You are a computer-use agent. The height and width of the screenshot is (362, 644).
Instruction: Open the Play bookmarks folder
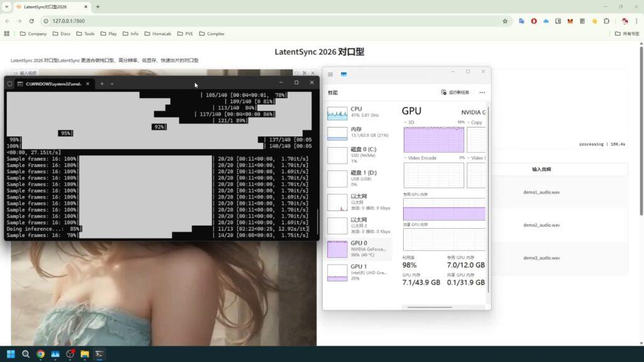109,34
